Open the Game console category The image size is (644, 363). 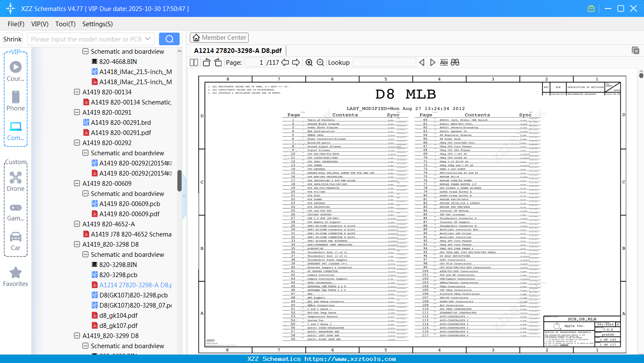point(16,212)
